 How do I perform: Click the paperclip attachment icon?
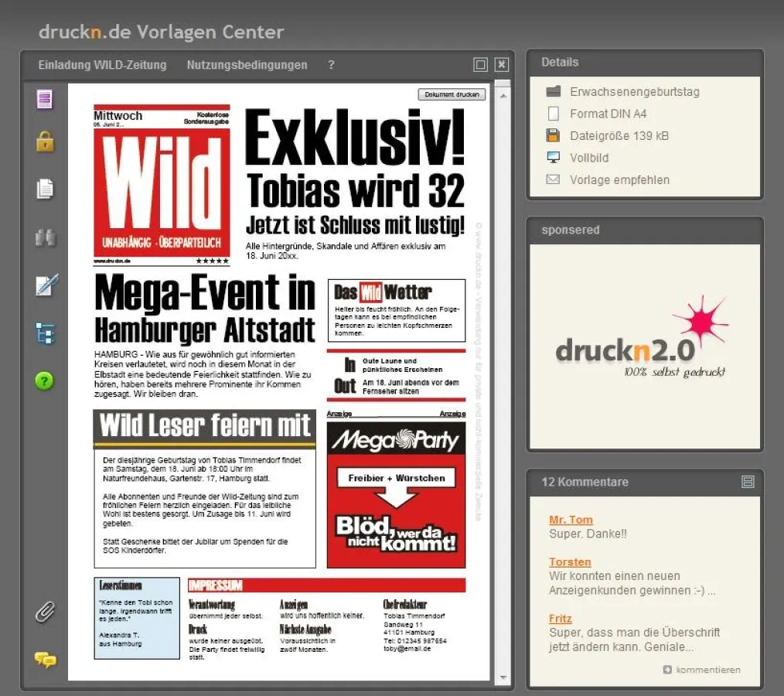pyautogui.click(x=44, y=612)
